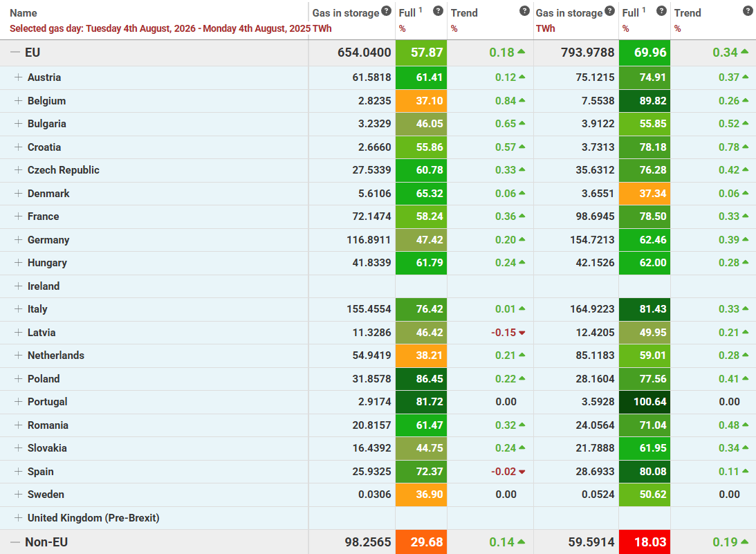The image size is (756, 554).
Task: Expand the United Kingdom (Pre-Brexit) row
Action: pos(18,517)
